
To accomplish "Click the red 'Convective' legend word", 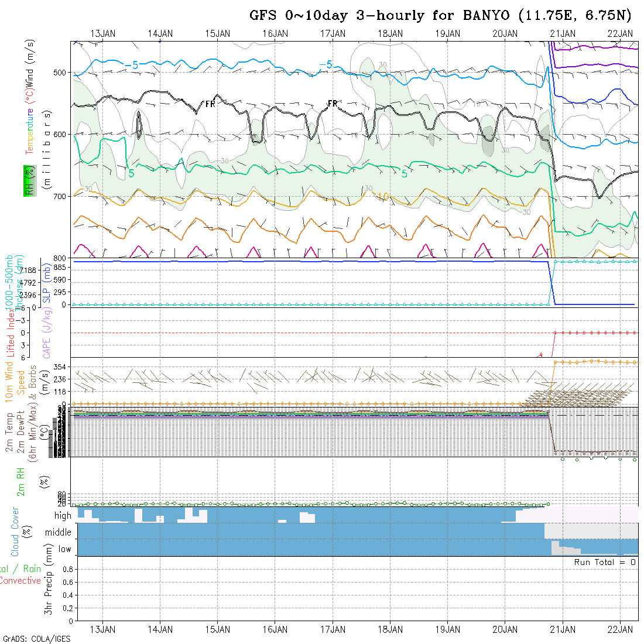I will [20, 581].
